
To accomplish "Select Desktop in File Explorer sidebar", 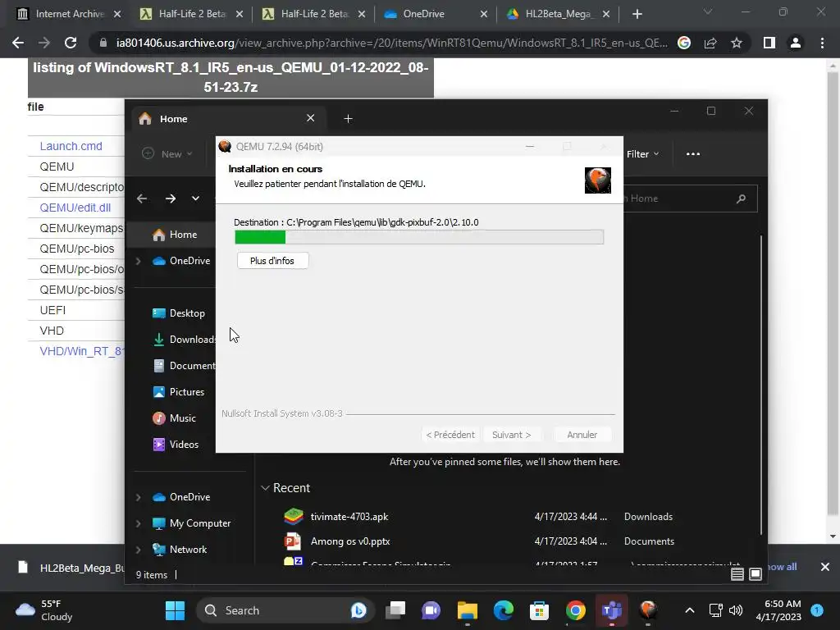I will click(178, 313).
